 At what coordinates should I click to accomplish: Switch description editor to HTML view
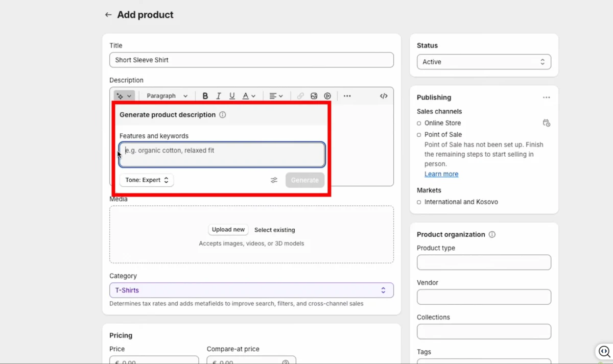tap(384, 96)
